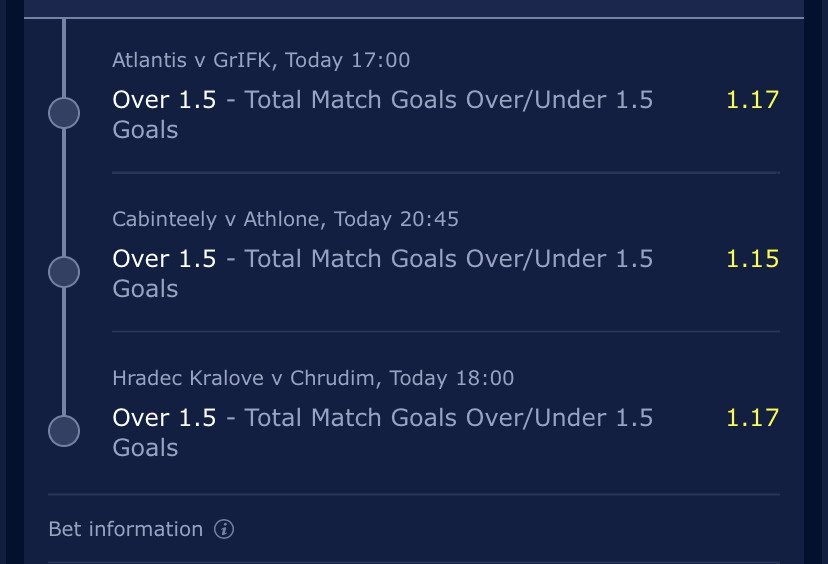Click the timeline line between first two selections
Image resolution: width=828 pixels, height=564 pixels.
pos(64,193)
